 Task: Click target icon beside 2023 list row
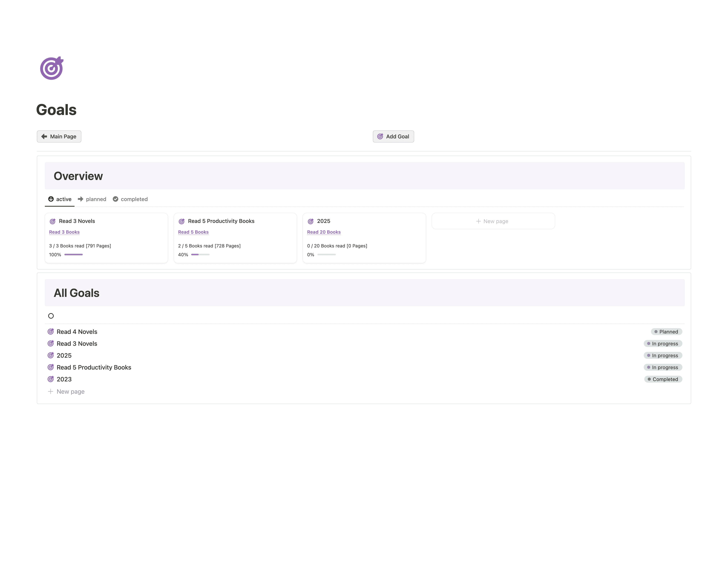pos(51,379)
